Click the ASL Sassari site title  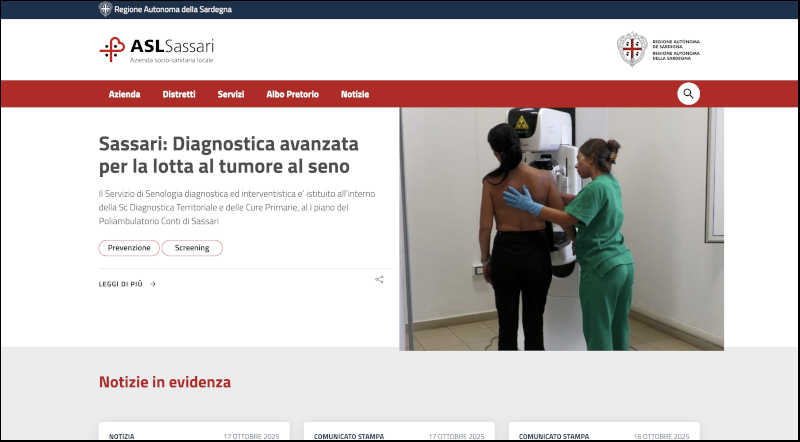[172, 46]
